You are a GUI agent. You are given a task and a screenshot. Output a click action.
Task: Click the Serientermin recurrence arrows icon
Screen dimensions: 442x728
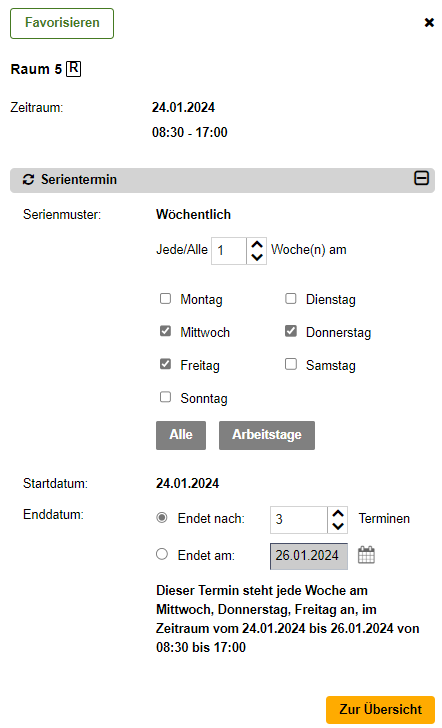click(x=28, y=180)
